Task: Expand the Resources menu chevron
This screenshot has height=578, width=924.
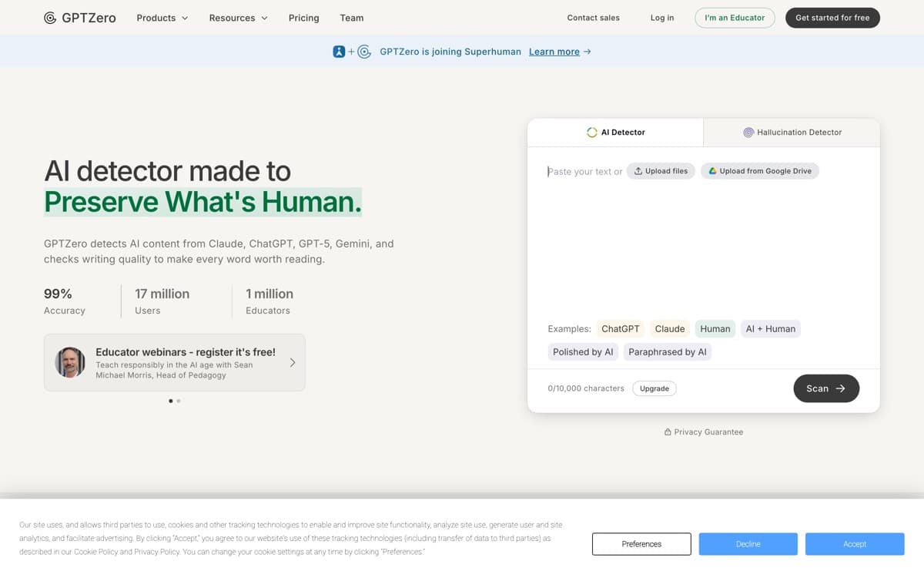Action: tap(264, 18)
